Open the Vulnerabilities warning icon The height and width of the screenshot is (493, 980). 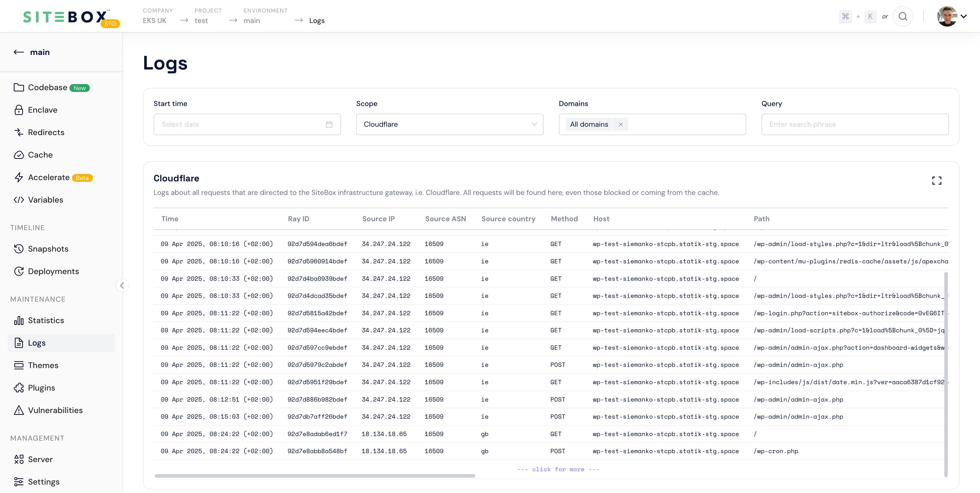coord(19,410)
